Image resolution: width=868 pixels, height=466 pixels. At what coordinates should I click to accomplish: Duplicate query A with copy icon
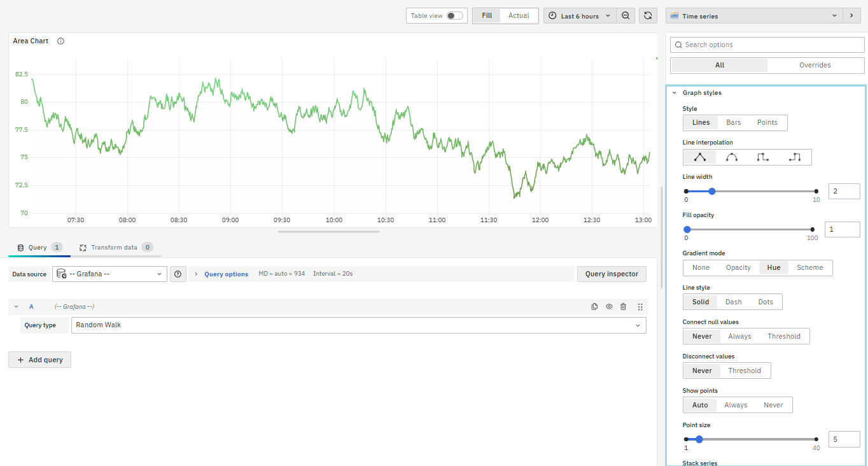point(594,307)
